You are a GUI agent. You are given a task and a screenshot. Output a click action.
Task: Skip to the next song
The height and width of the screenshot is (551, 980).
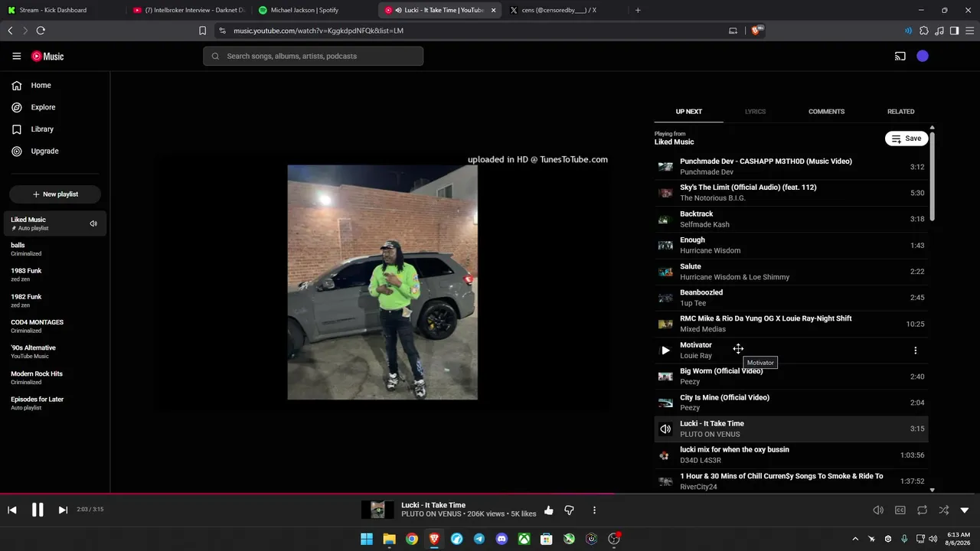[x=63, y=510]
